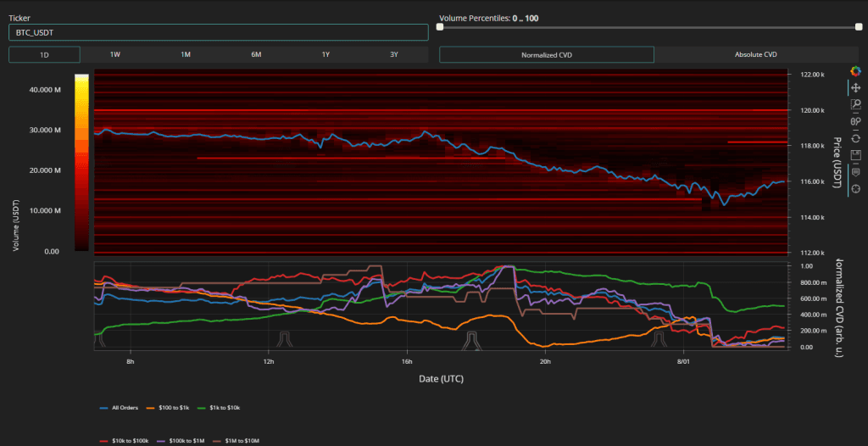The height and width of the screenshot is (446, 868).
Task: Click the 12h time axis label
Action: [269, 361]
